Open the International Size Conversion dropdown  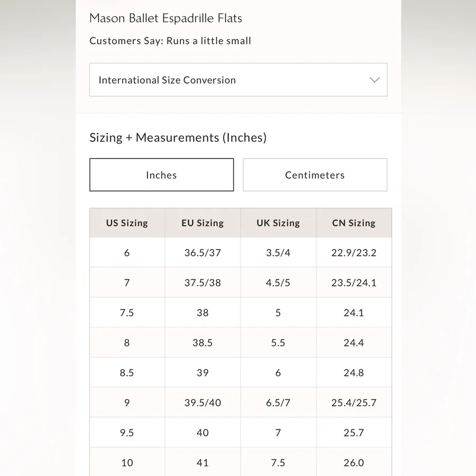coord(239,80)
